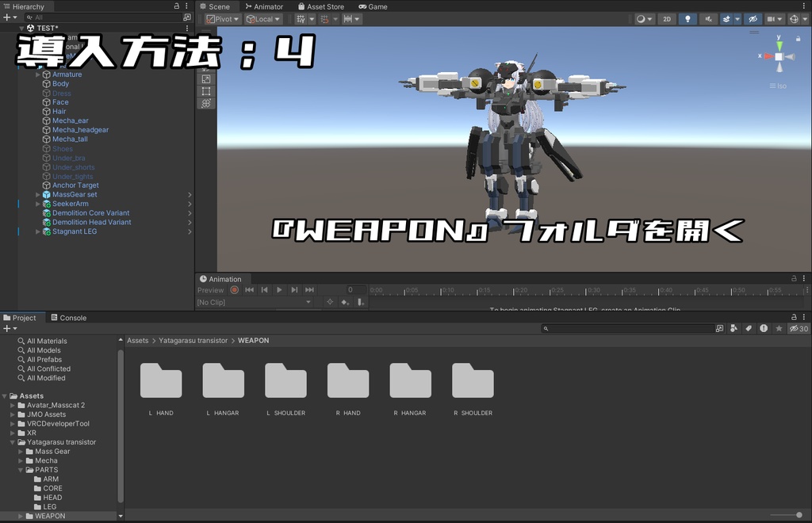This screenshot has width=812, height=523.
Task: Open the Asset Store tab
Action: tap(321, 6)
